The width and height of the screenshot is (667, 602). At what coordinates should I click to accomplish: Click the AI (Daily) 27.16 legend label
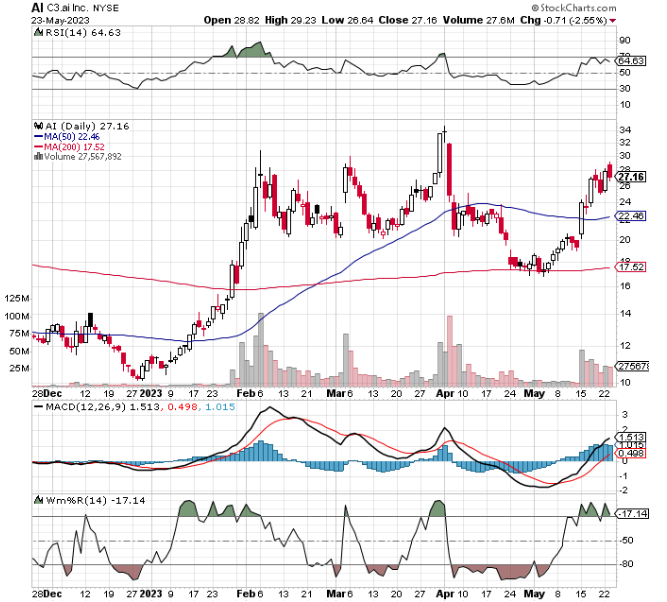87,126
